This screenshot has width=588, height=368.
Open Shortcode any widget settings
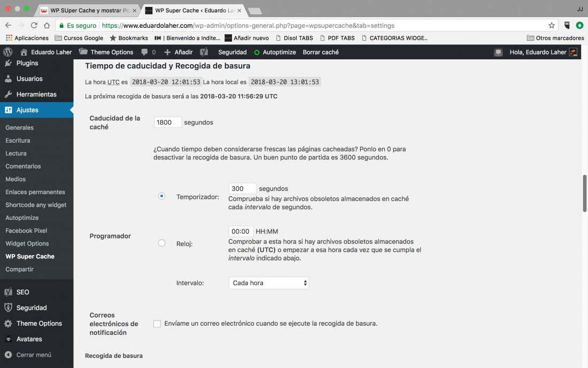36,205
